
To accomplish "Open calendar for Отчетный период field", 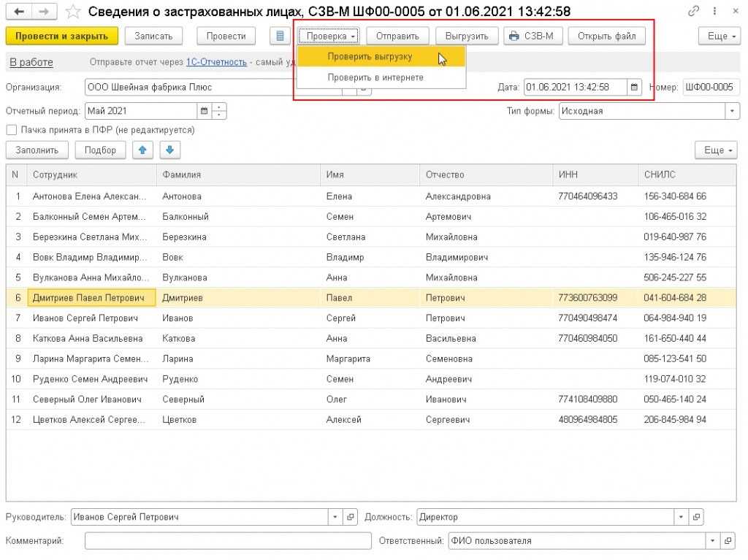I will 204,111.
